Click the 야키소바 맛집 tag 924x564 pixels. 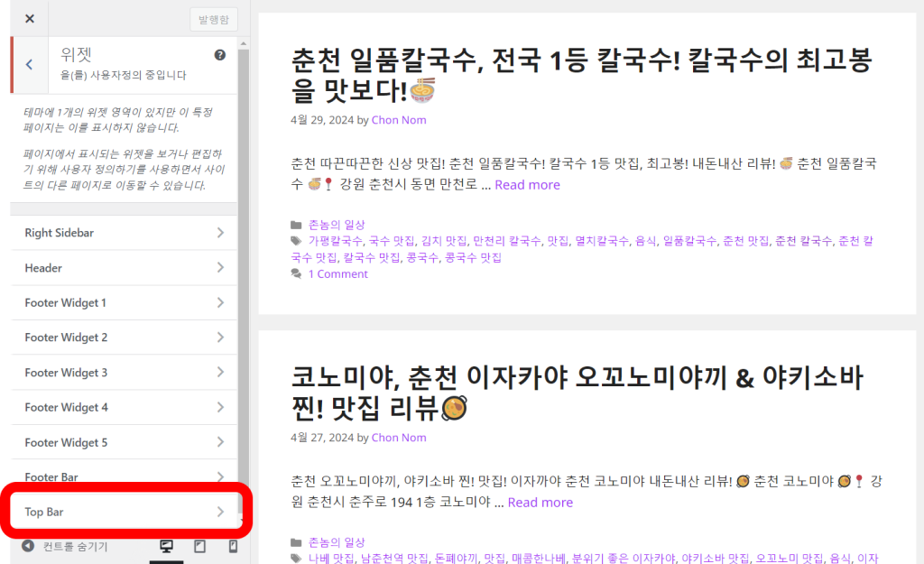[x=716, y=558]
